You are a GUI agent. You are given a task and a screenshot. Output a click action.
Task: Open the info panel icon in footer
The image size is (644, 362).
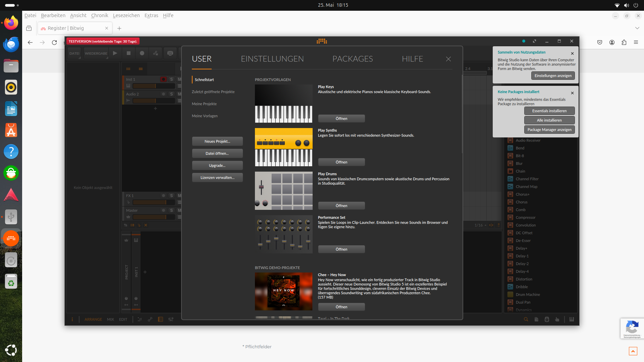[72, 319]
